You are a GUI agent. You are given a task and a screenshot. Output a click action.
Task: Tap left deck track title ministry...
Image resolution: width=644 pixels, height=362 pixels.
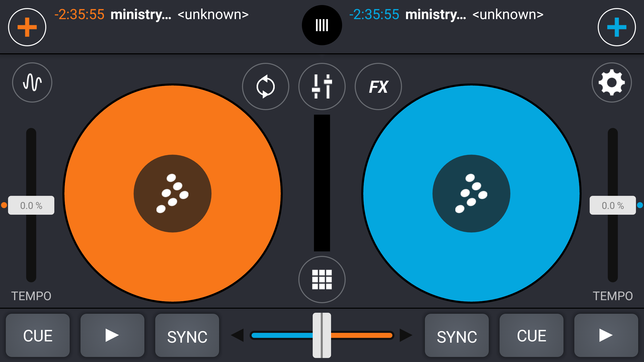click(x=141, y=14)
